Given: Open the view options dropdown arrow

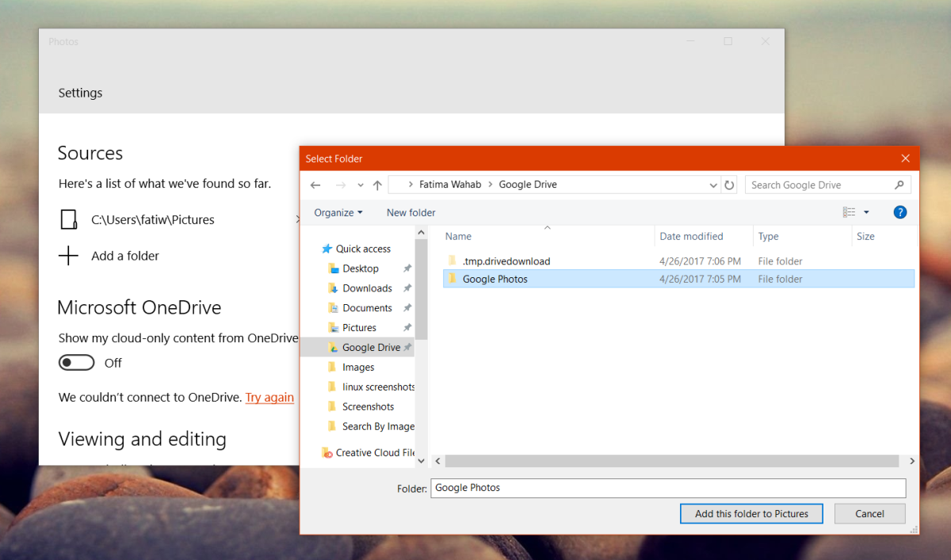Looking at the screenshot, I should [x=866, y=212].
